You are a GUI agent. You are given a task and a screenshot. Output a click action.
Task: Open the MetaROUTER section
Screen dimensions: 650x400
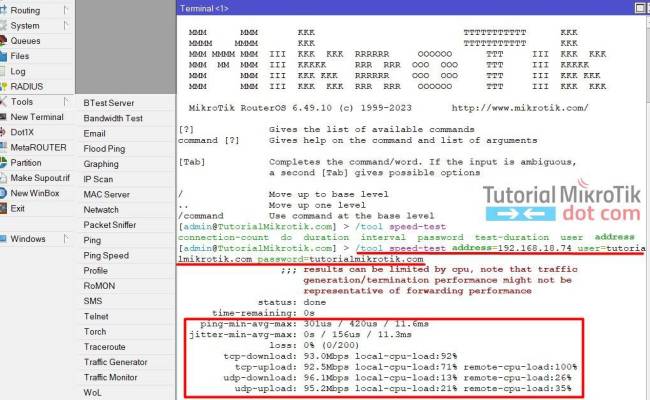click(x=38, y=148)
